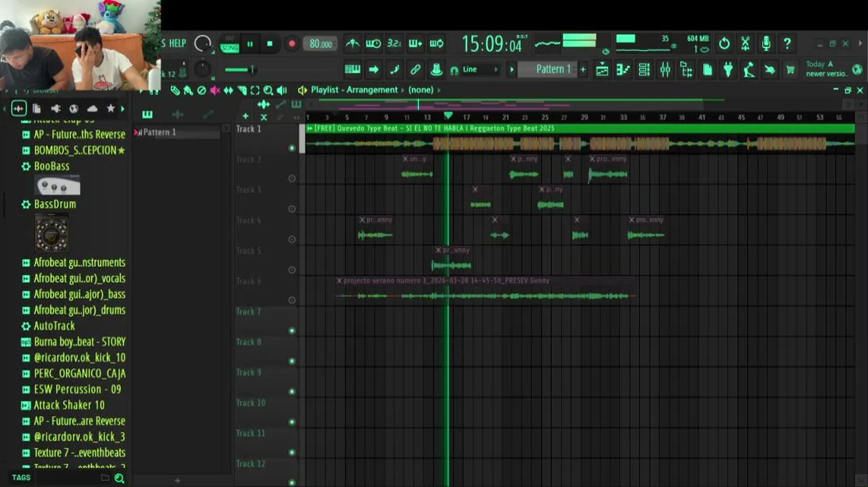Viewport: 868px width, 487px height.
Task: Show next browser tabs with right arrow
Action: [122, 108]
